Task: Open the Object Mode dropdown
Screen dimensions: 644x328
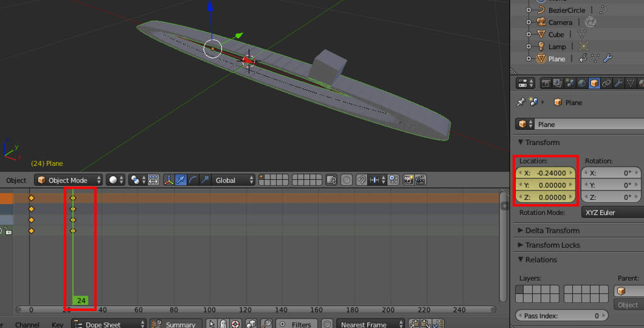Action: tap(68, 180)
